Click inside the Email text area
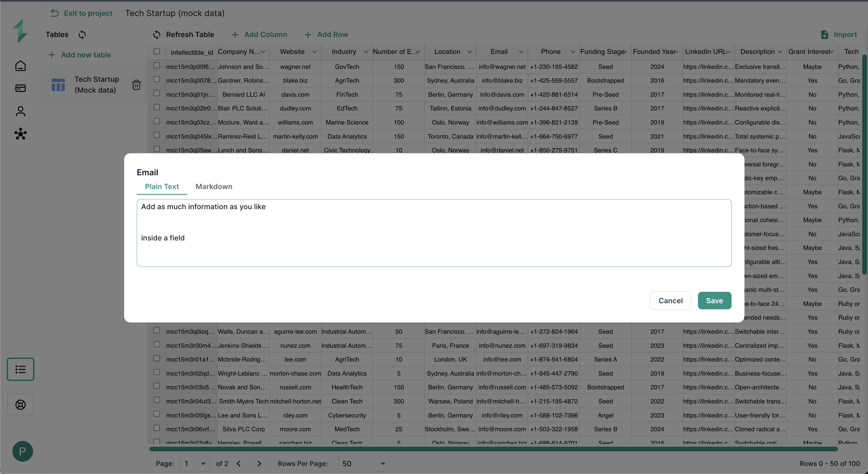Image resolution: width=868 pixels, height=474 pixels. [x=434, y=233]
